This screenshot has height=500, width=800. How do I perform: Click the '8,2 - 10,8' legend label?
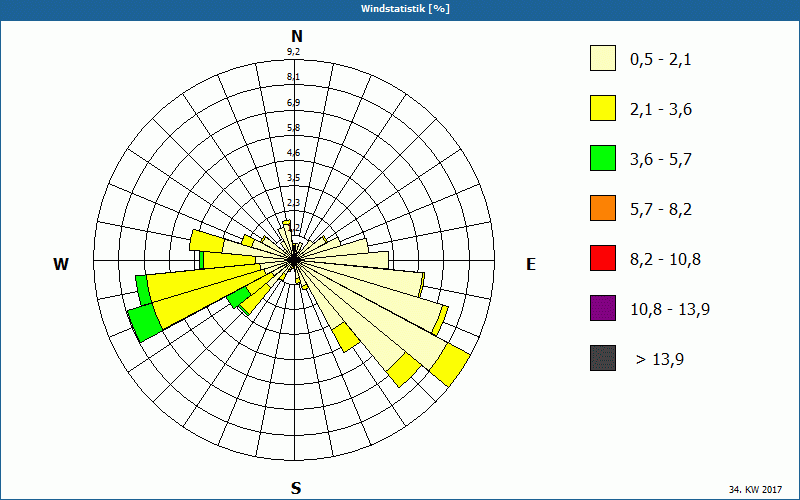(665, 260)
